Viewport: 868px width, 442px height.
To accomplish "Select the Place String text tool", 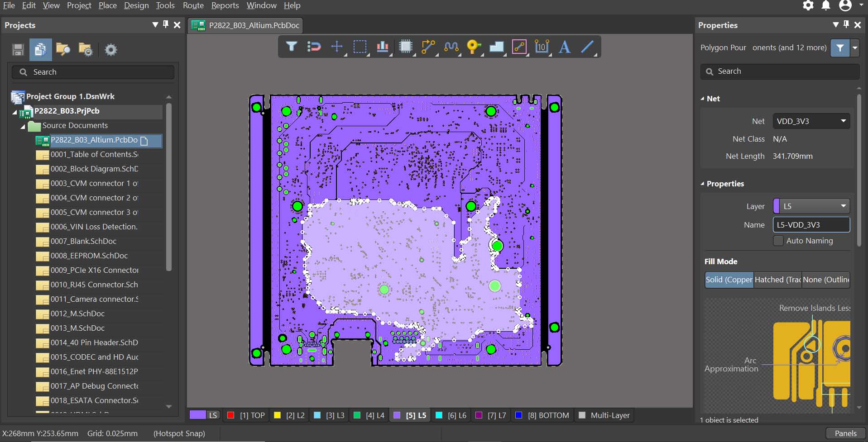I will click(x=564, y=47).
